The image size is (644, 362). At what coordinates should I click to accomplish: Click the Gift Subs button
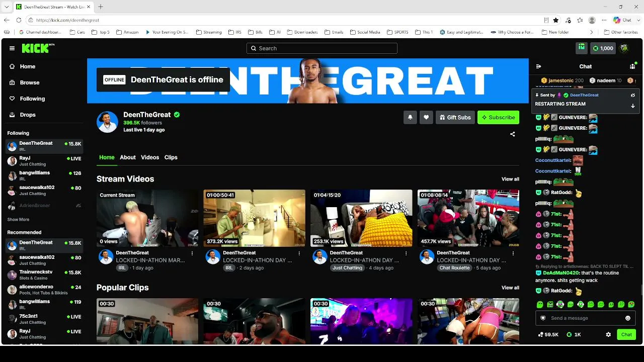(455, 117)
